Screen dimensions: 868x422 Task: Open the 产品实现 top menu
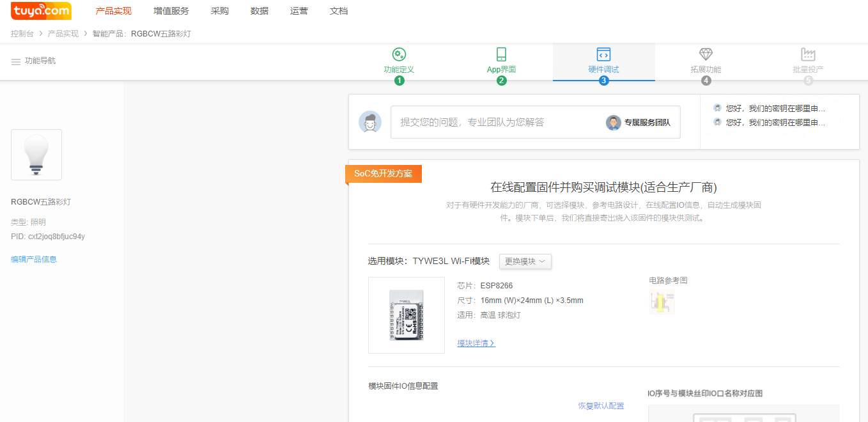(113, 11)
